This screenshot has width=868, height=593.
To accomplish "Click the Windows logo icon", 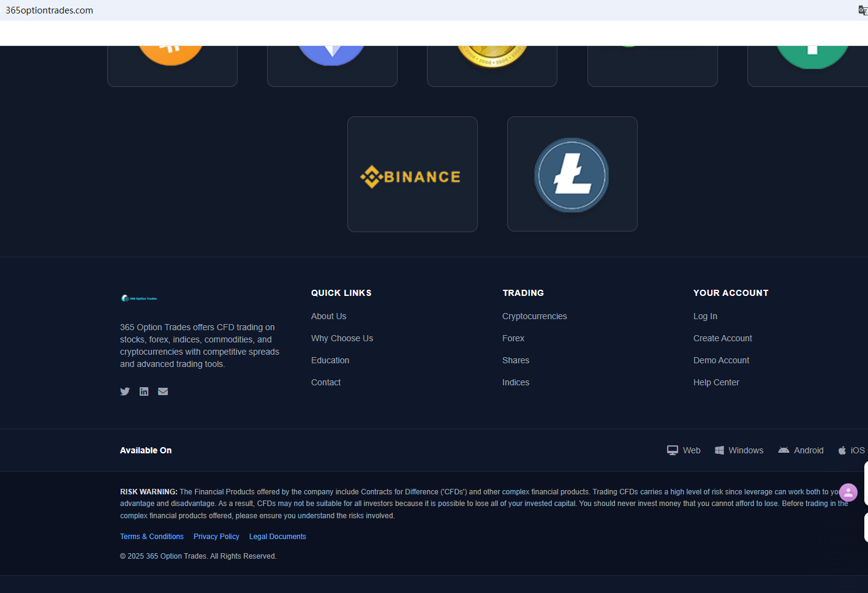I will point(719,450).
